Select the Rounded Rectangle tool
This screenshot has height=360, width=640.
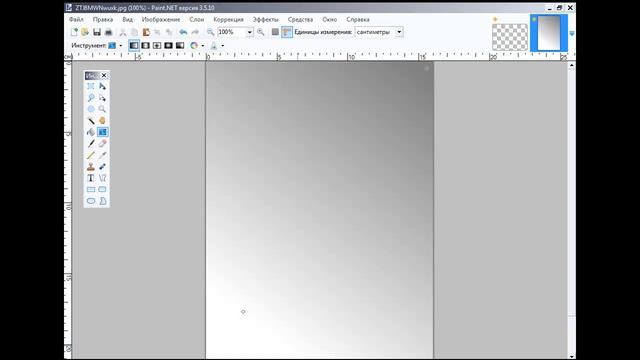click(x=102, y=189)
